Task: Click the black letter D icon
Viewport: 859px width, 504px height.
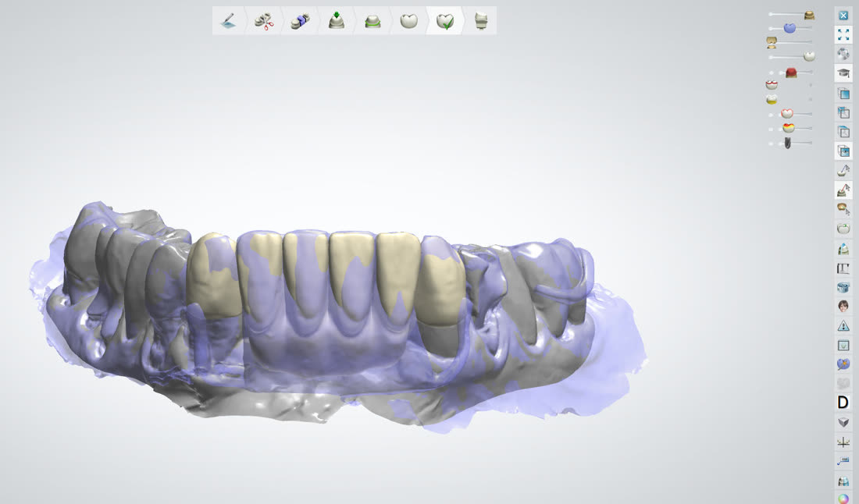Action: tap(843, 403)
